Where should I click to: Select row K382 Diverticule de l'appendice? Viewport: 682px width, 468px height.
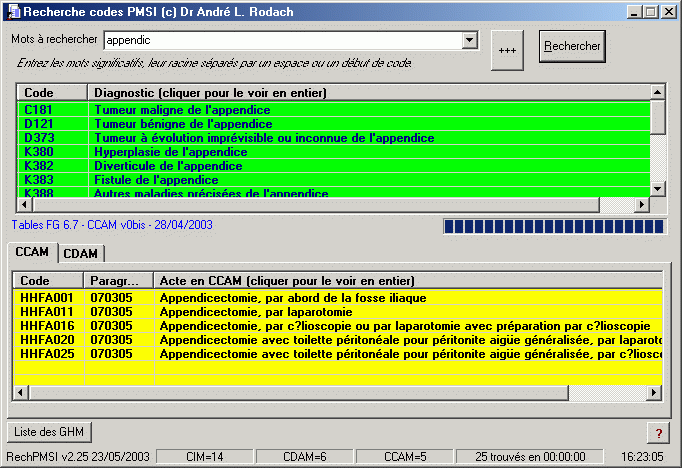click(334, 166)
